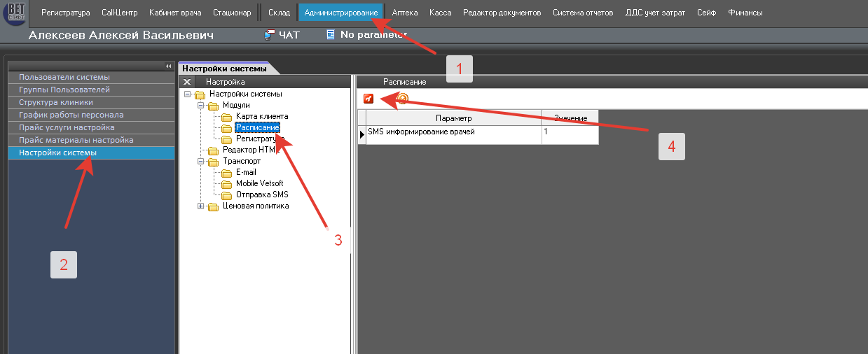This screenshot has height=354, width=868.
Task: Click the red edit parameter icon
Action: (368, 100)
